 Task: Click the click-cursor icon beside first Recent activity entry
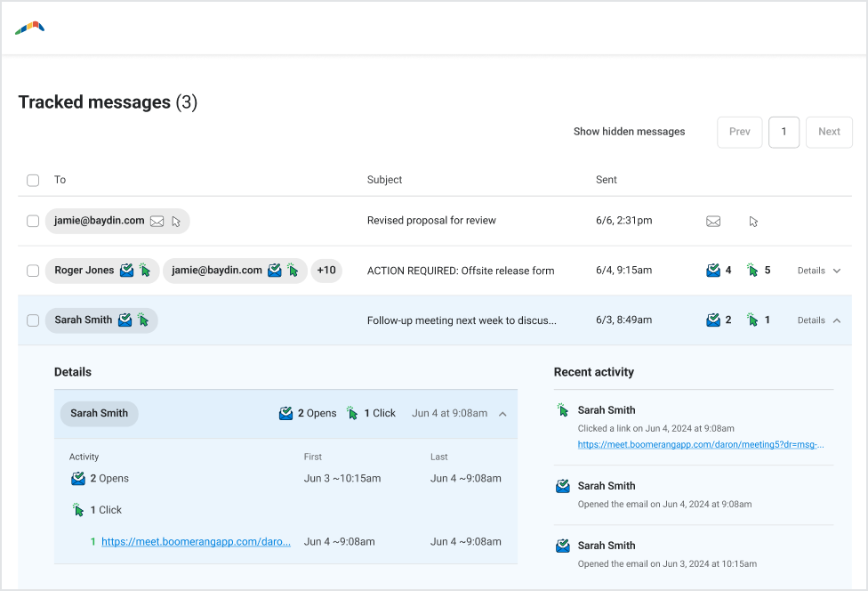562,410
